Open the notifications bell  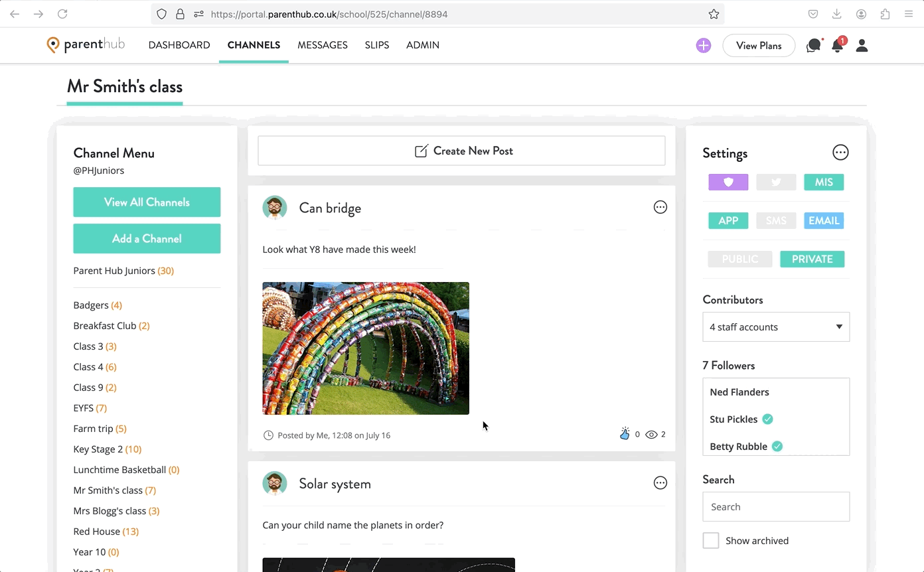click(x=838, y=45)
